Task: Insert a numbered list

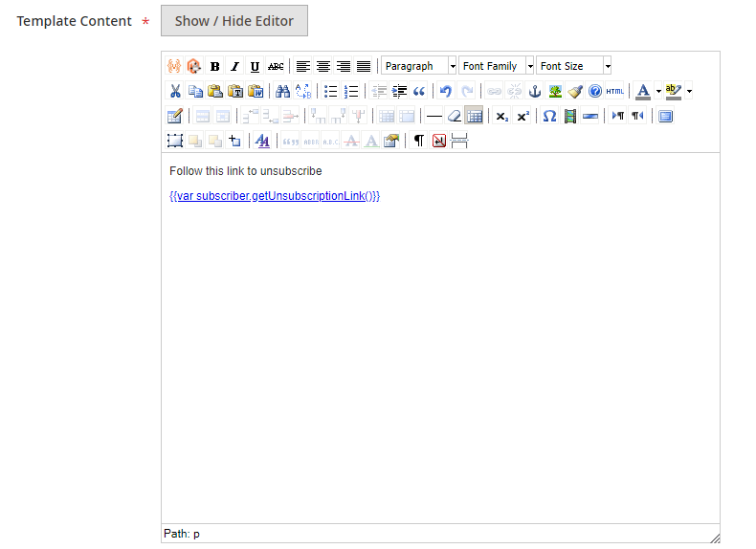Action: pos(351,91)
